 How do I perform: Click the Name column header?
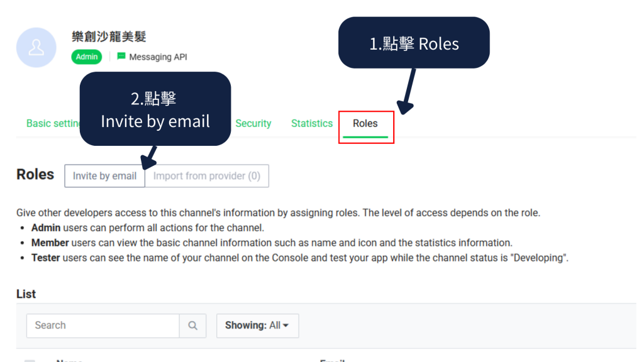[x=69, y=360]
